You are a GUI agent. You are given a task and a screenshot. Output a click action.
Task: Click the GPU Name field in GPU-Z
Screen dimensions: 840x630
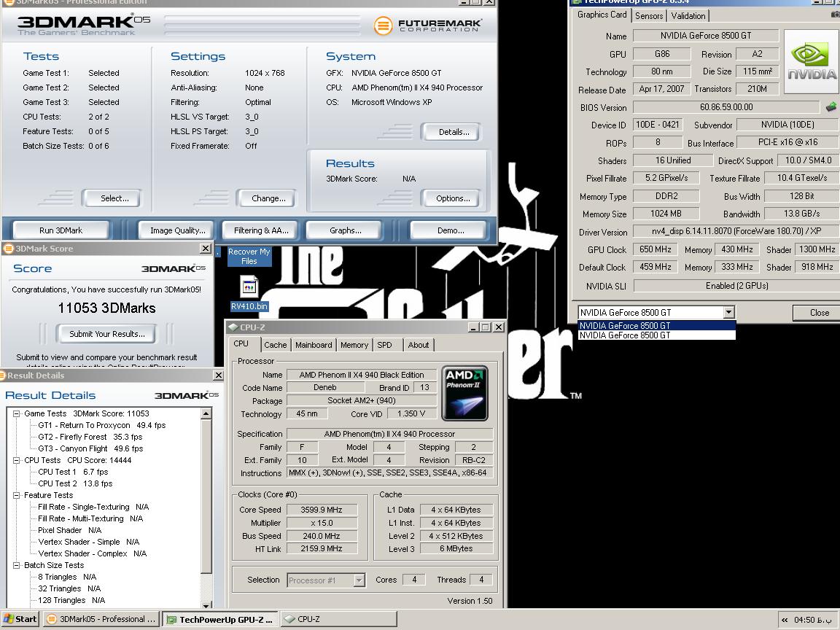coord(706,36)
